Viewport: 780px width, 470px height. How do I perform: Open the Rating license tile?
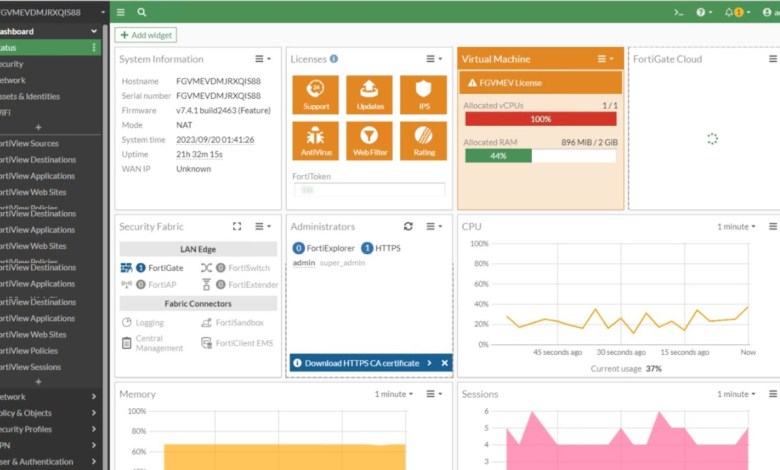[423, 141]
